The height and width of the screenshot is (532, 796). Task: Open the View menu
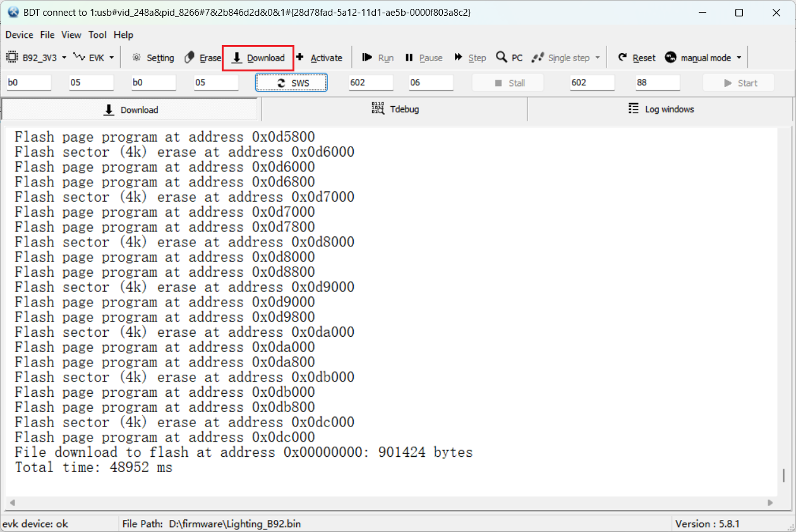[x=71, y=35]
